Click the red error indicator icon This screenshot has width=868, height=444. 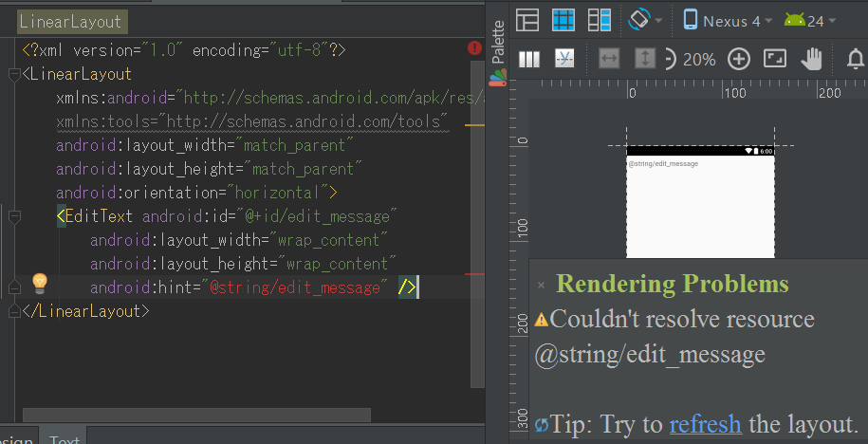pos(474,48)
